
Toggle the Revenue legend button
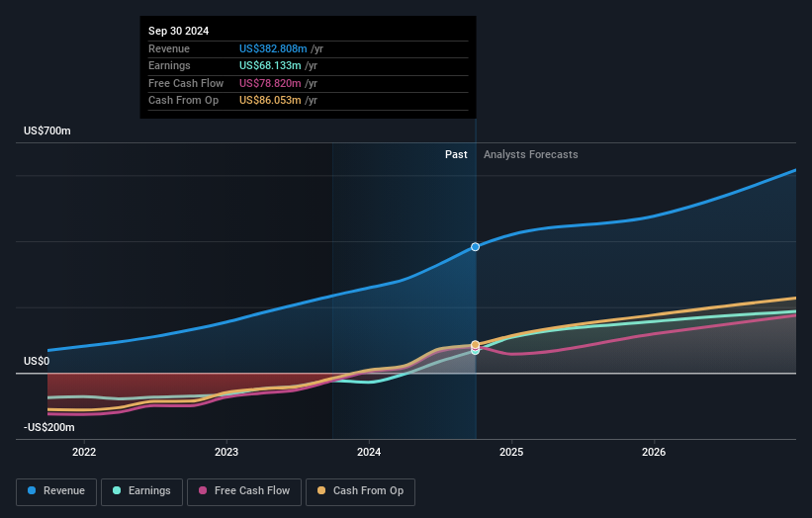tap(56, 491)
